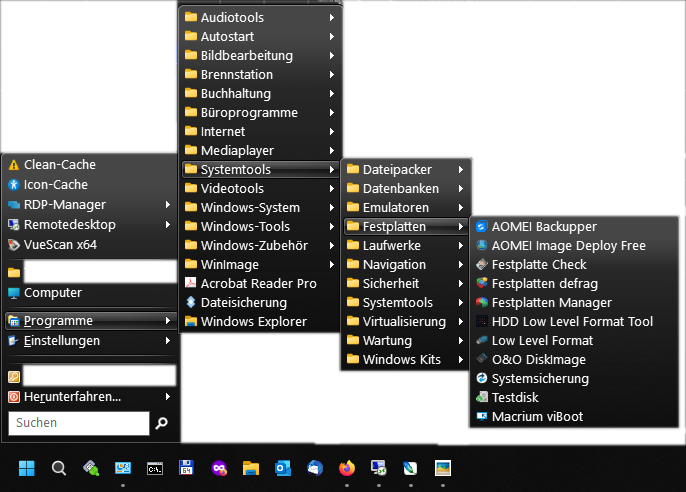
Task: Open taskbar search magnifier icon
Action: (59, 468)
